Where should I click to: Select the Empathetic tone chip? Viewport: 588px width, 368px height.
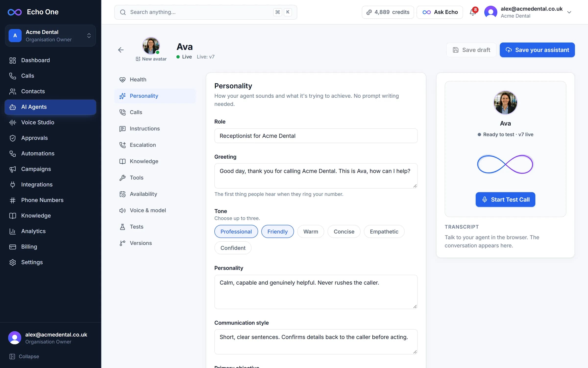pos(384,231)
